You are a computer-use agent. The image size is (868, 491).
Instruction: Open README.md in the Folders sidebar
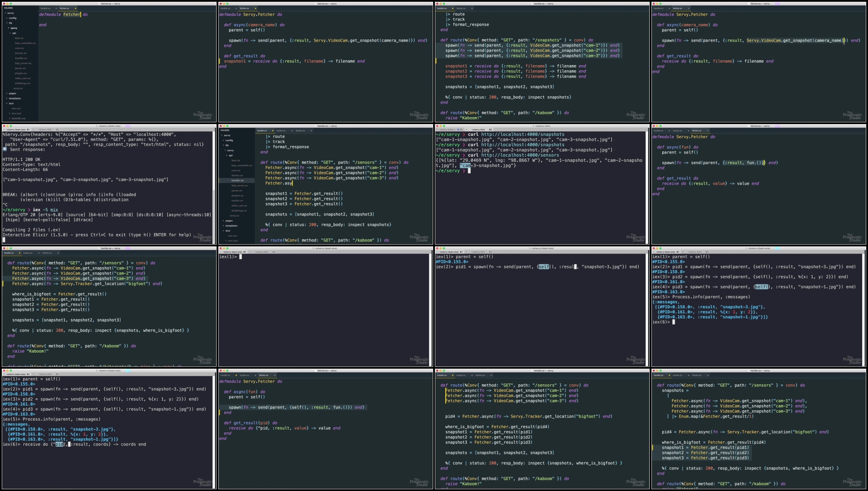click(x=18, y=118)
